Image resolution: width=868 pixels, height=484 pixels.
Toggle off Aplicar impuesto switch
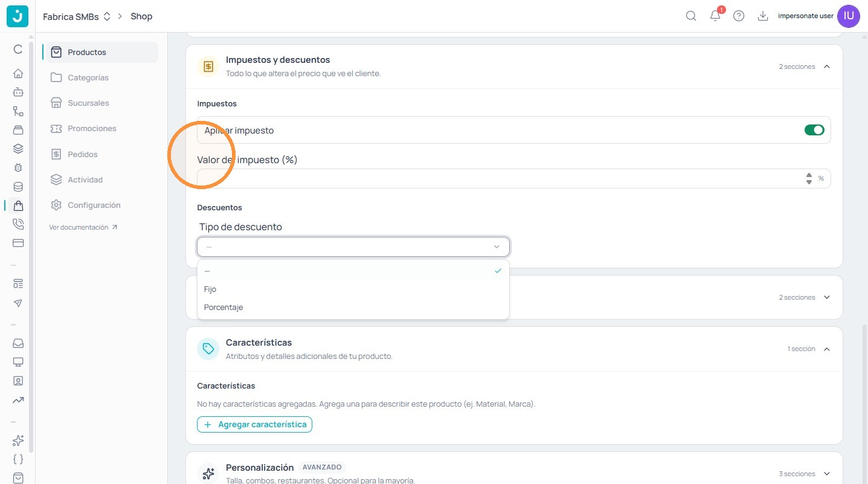click(814, 130)
